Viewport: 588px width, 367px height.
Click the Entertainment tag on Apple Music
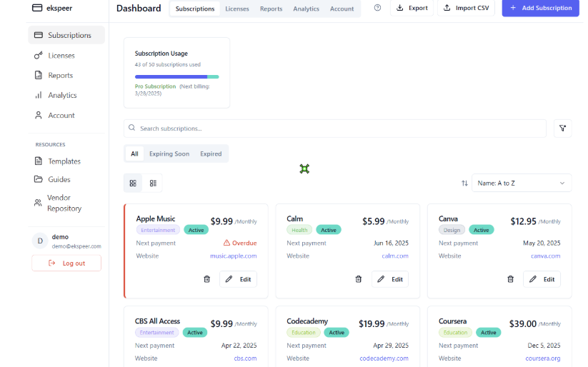(x=158, y=230)
